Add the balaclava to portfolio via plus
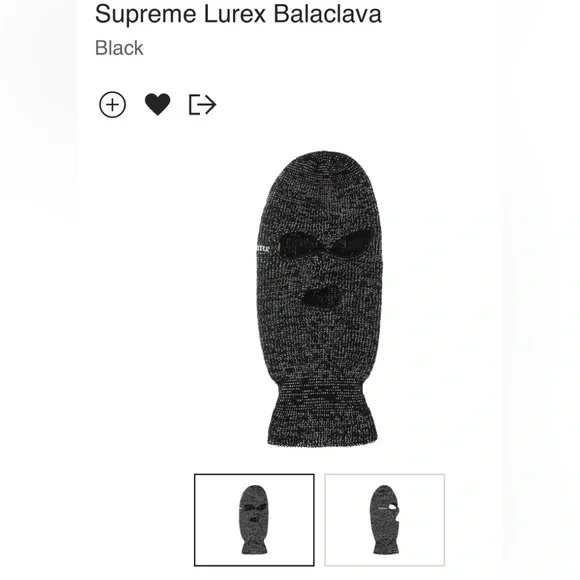This screenshot has width=580, height=580. pyautogui.click(x=112, y=105)
